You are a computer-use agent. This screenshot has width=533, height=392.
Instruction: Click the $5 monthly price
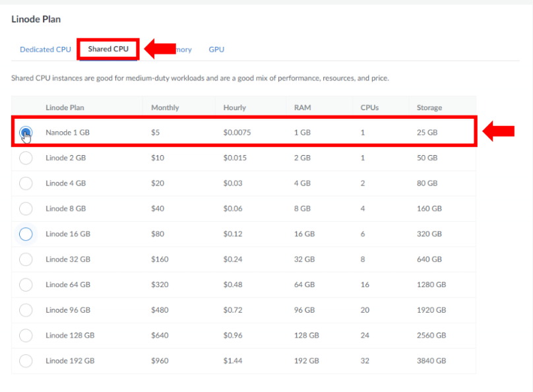coord(155,133)
